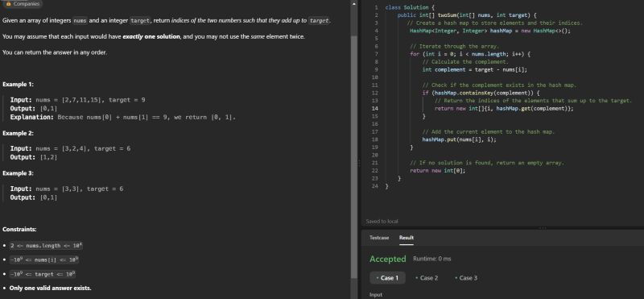Click the 'Input' label below Case 1
This screenshot has height=299, width=644.
(376, 294)
